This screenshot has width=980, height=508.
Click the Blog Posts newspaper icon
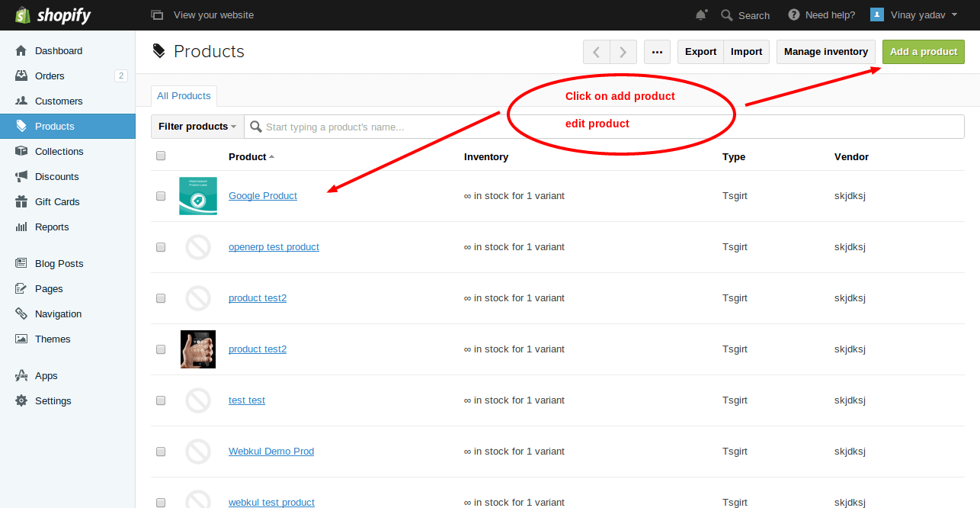click(x=21, y=263)
